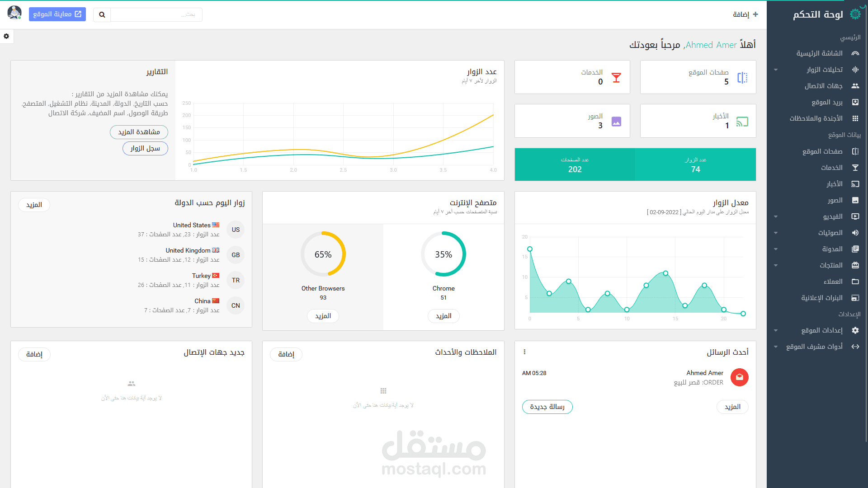This screenshot has height=488, width=868.
Task: Click the Ahmed Amer name in greeting
Action: coord(711,45)
